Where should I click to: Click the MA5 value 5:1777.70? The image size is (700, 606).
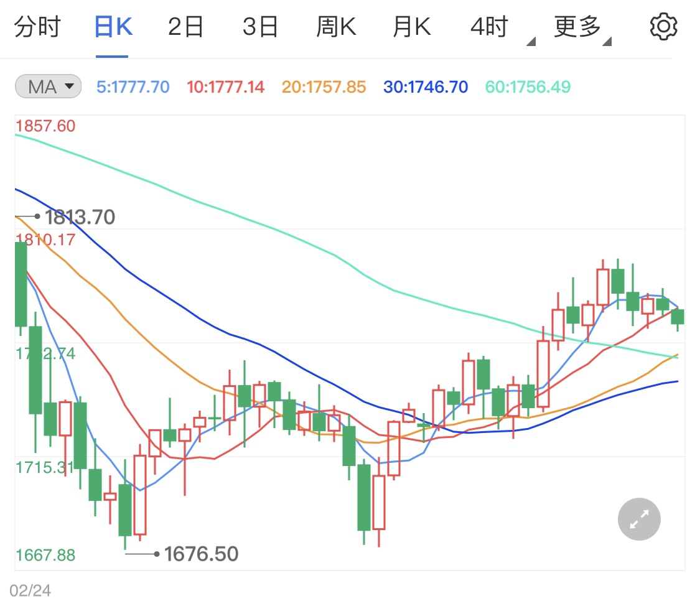pyautogui.click(x=133, y=86)
